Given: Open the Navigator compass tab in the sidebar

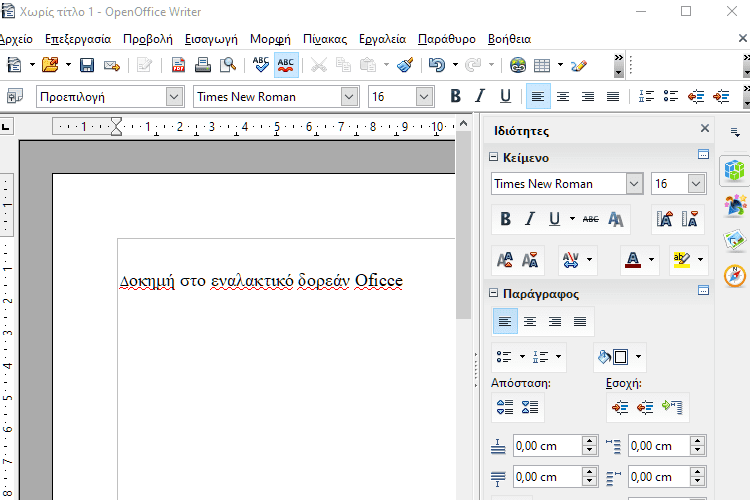Looking at the screenshot, I should [735, 276].
